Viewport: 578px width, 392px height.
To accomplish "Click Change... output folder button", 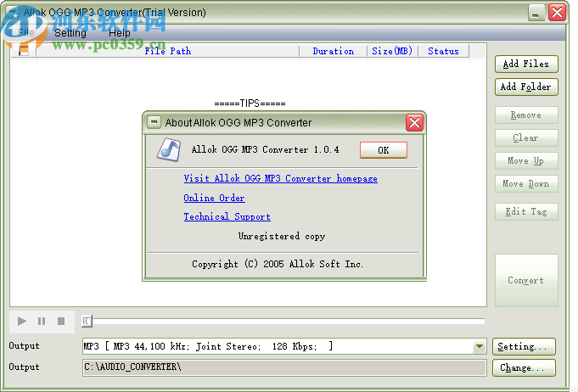I will pos(524,367).
